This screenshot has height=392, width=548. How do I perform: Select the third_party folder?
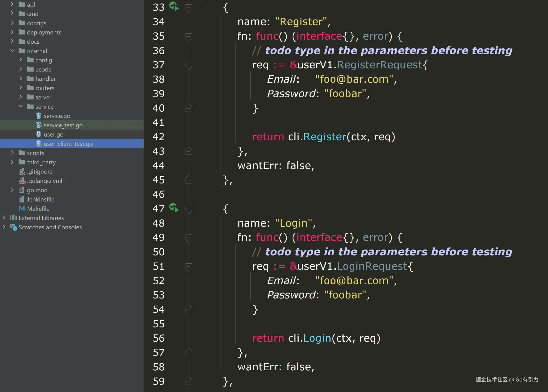(41, 162)
